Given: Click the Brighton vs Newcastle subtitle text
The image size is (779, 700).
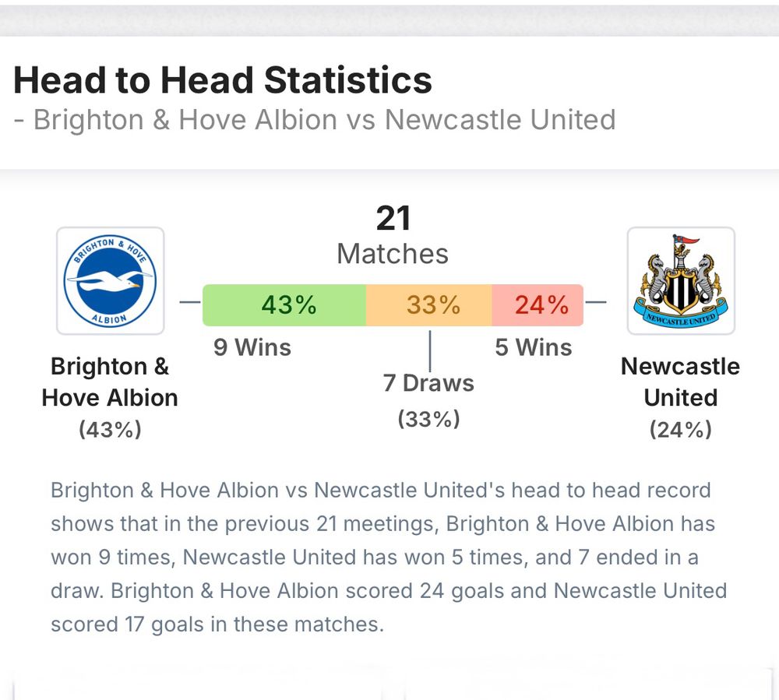Looking at the screenshot, I should click(x=315, y=120).
